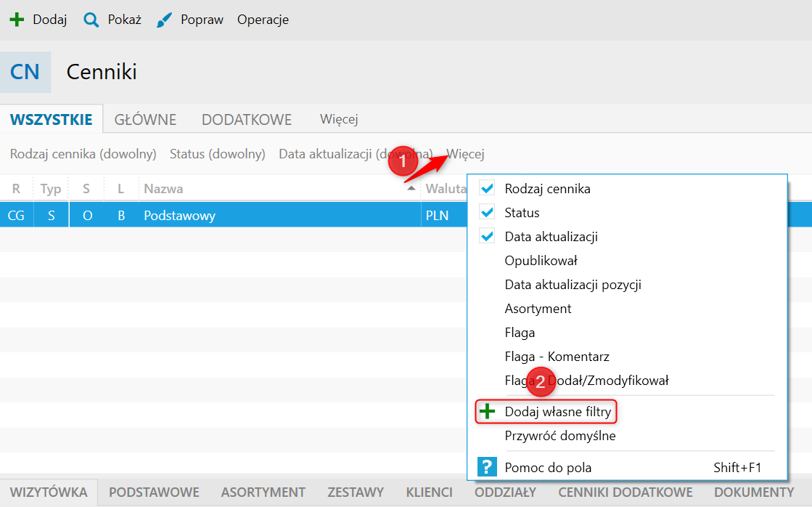The width and height of the screenshot is (812, 507).
Task: Switch to the DODATKOWE tab
Action: tap(247, 119)
